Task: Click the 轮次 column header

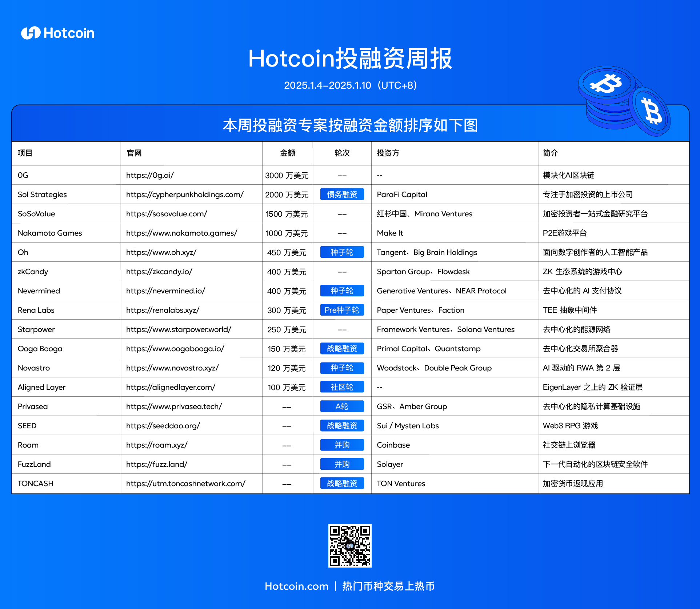Action: tap(342, 153)
